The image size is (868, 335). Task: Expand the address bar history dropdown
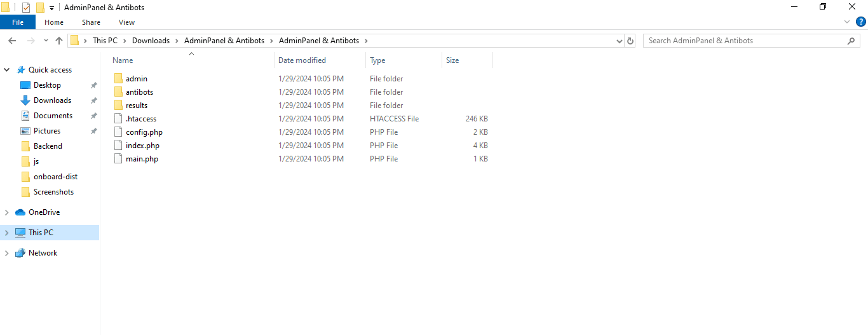(x=620, y=41)
